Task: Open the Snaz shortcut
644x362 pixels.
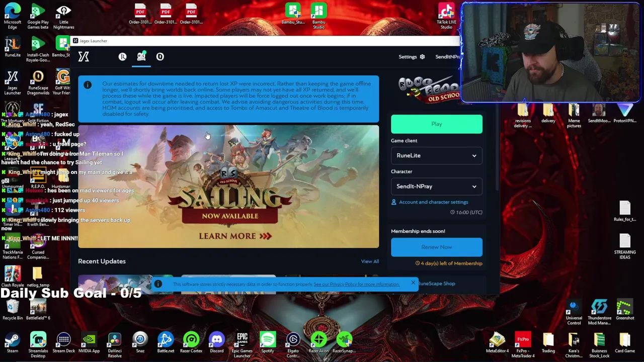Action: pyautogui.click(x=140, y=342)
